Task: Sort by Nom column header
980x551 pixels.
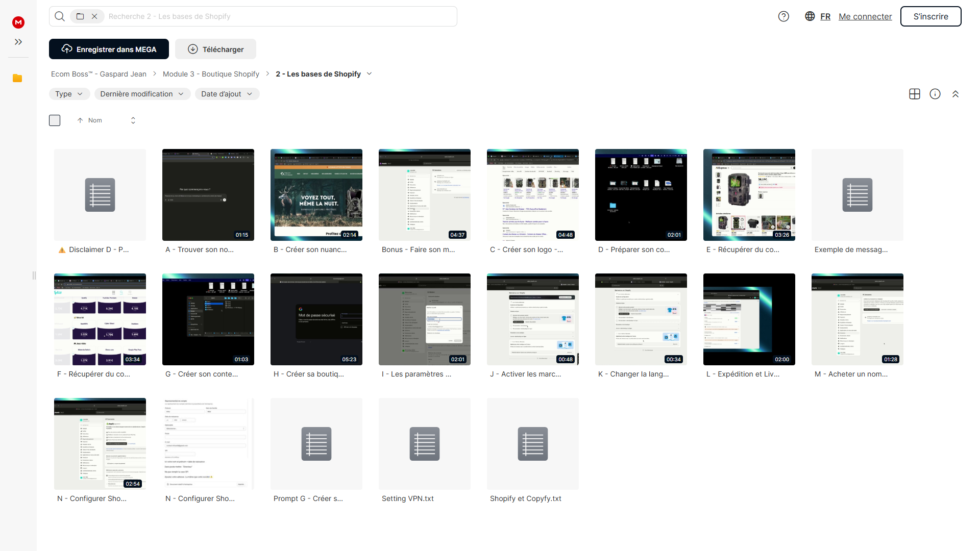Action: tap(95, 120)
